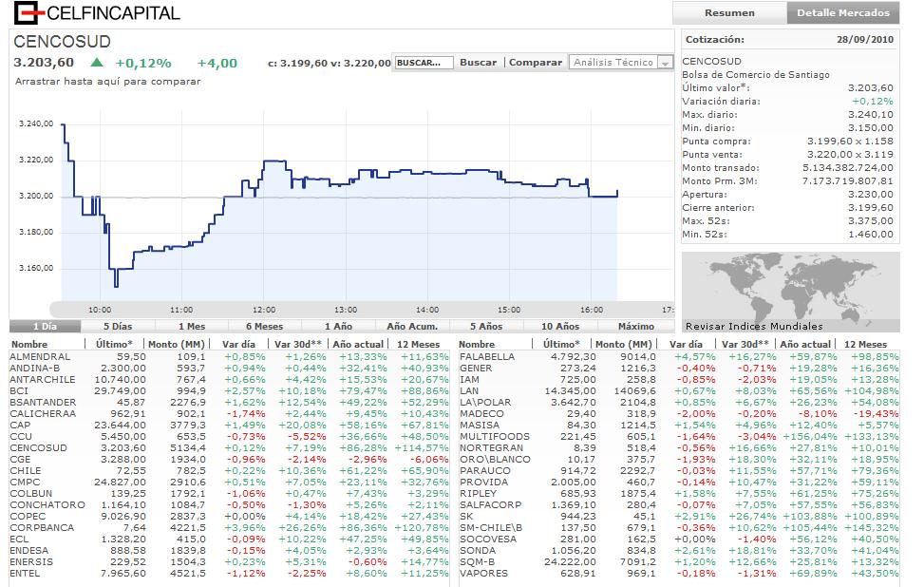Select the 1 Año chart range
The height and width of the screenshot is (587, 924).
[338, 326]
